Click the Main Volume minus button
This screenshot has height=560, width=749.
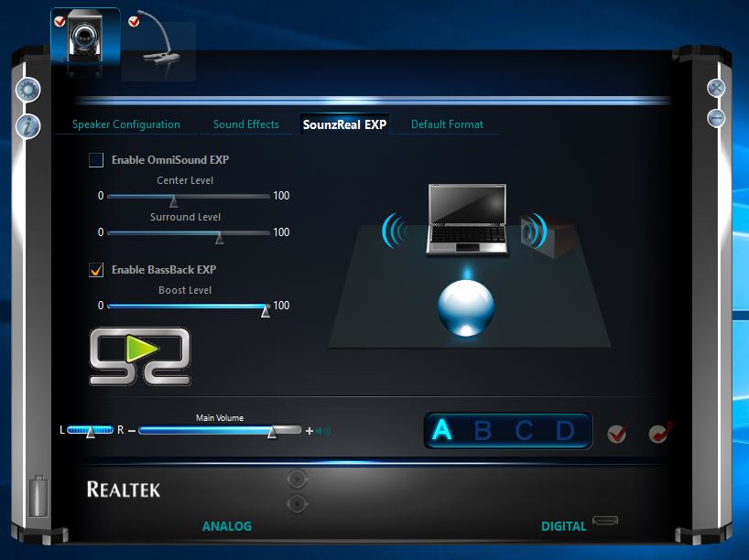[x=132, y=431]
